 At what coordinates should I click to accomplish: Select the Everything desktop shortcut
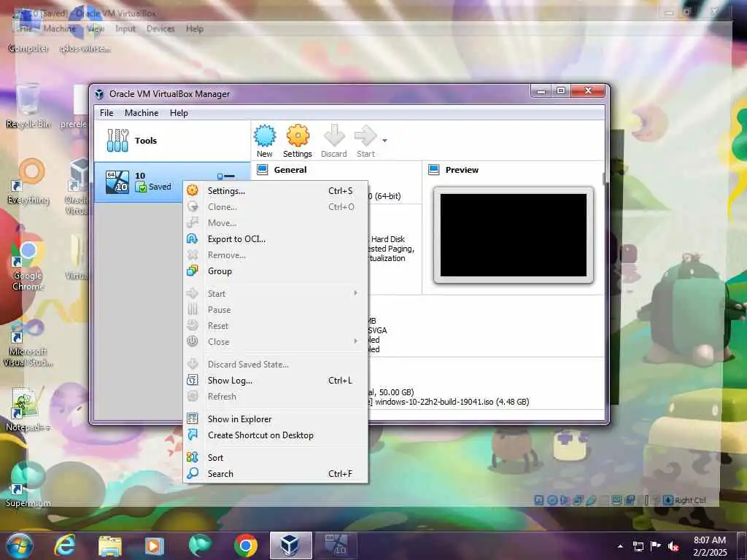tap(28, 182)
